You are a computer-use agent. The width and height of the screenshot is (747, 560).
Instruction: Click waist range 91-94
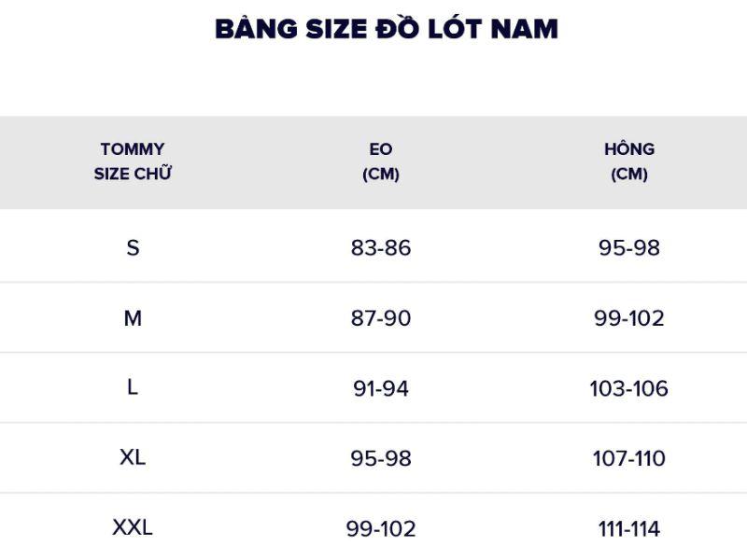coord(381,388)
